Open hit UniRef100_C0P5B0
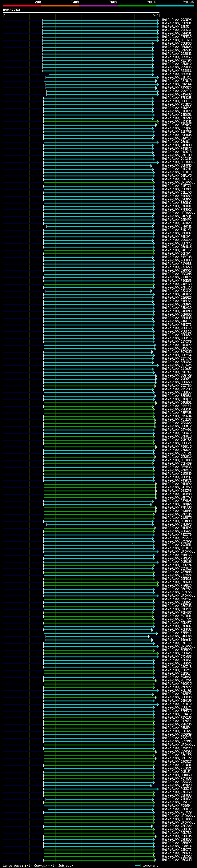 click(x=177, y=50)
